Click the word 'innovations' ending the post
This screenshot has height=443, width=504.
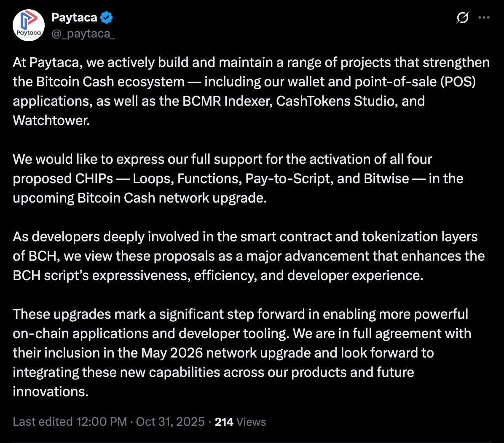[x=50, y=392]
